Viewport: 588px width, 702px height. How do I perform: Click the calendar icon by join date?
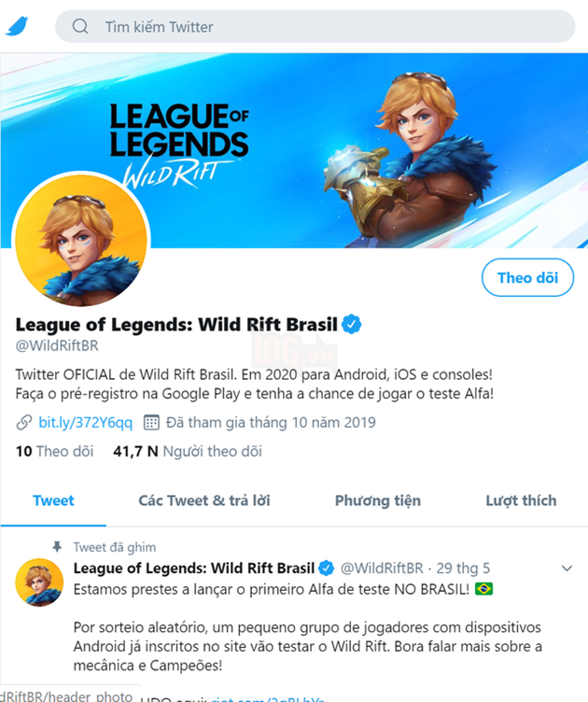(x=151, y=422)
